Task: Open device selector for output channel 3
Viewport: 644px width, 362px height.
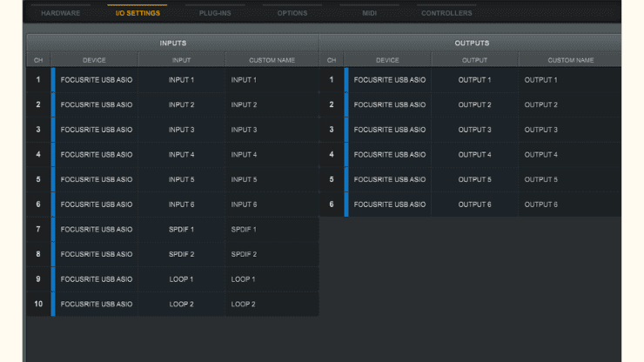Action: click(x=390, y=130)
